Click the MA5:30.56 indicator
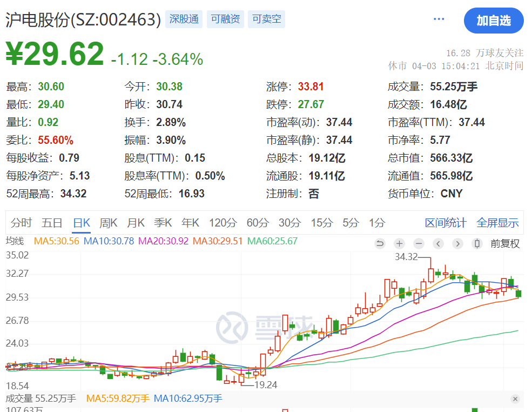 [x=56, y=241]
